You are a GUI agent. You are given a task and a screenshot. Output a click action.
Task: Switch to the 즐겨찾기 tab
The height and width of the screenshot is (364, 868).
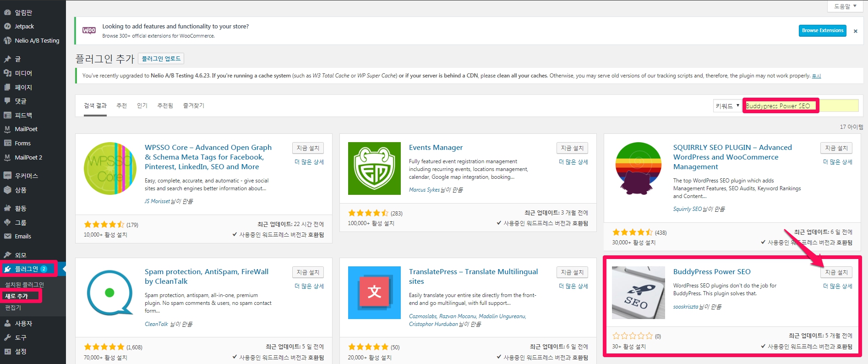[194, 105]
